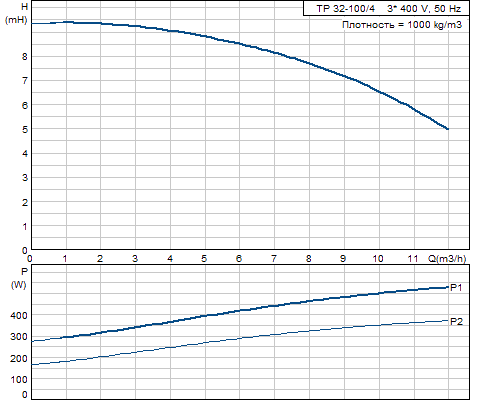
Task: Click the P (W) axis title
Action: point(19,278)
